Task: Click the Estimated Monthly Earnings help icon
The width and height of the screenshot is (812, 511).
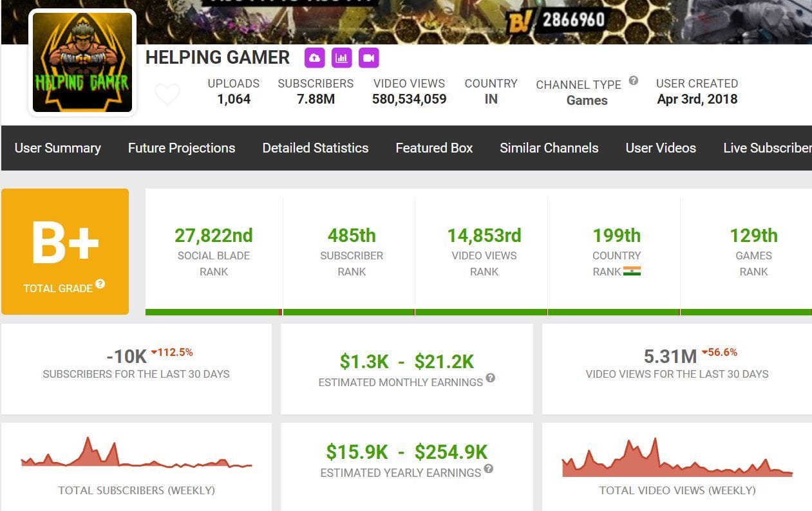Action: [491, 380]
